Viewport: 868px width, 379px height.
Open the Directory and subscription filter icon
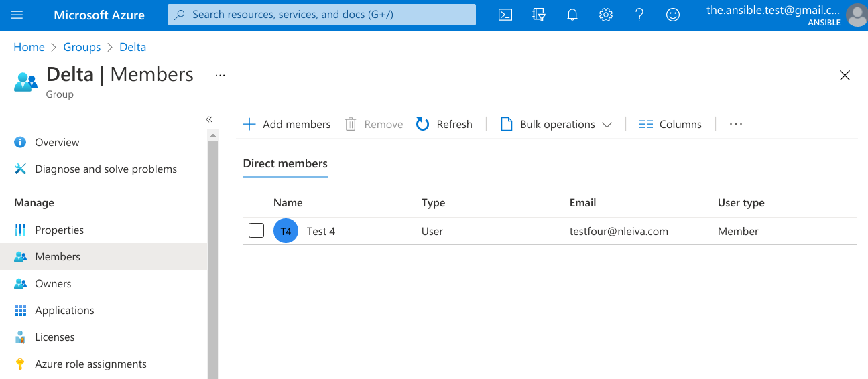[x=539, y=15]
